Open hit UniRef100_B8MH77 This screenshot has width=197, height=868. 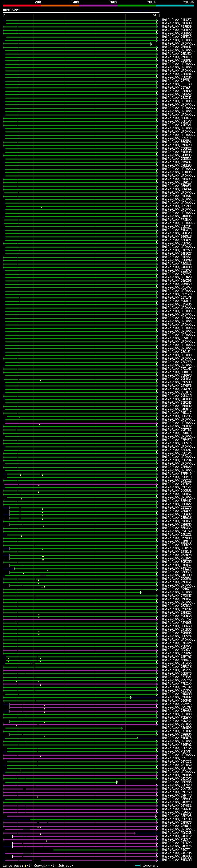coord(177,118)
